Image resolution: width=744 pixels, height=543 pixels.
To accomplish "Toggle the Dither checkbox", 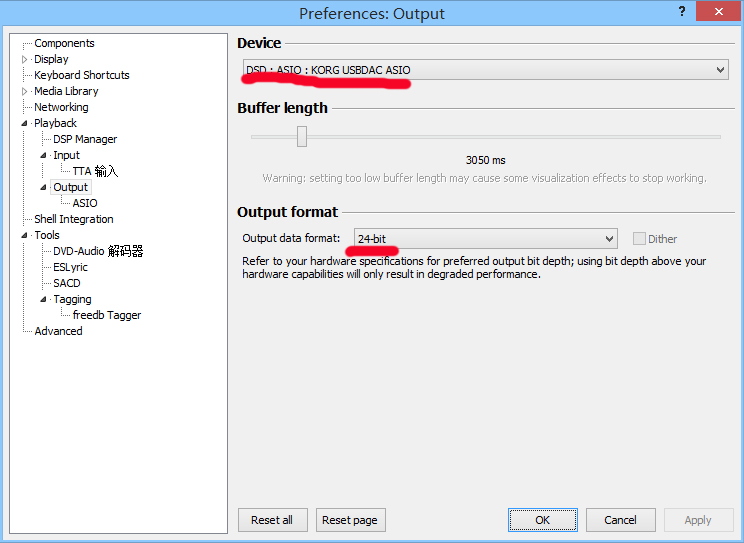I will 639,239.
